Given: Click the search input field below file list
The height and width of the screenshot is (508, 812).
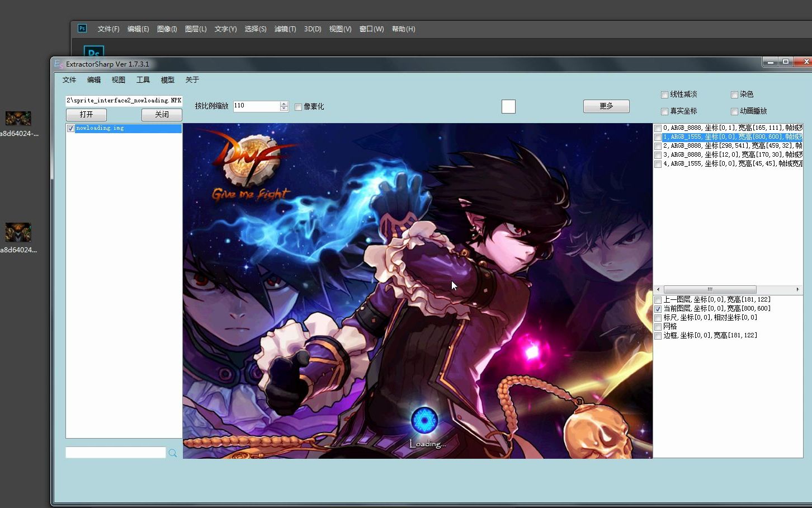Looking at the screenshot, I should pos(116,453).
